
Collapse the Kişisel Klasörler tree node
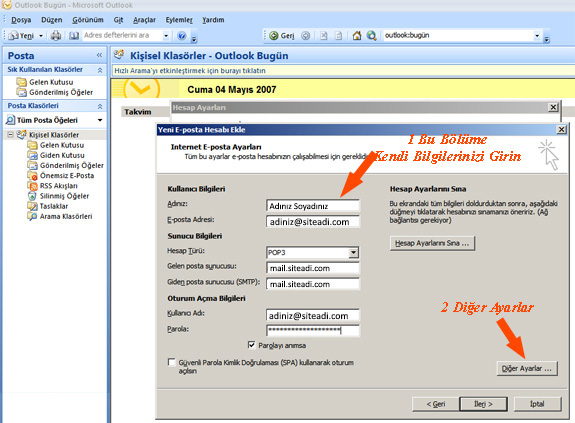pyautogui.click(x=10, y=135)
